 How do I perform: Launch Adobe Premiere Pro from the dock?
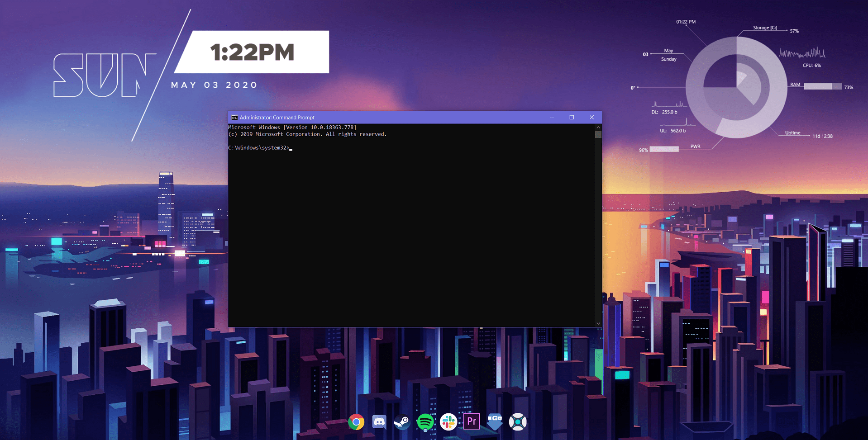coord(471,422)
